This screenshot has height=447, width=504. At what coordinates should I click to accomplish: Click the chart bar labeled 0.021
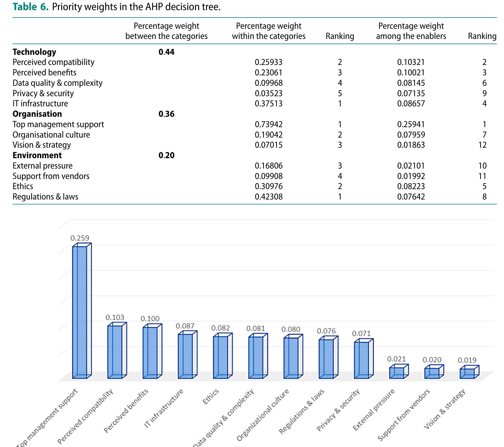point(399,372)
